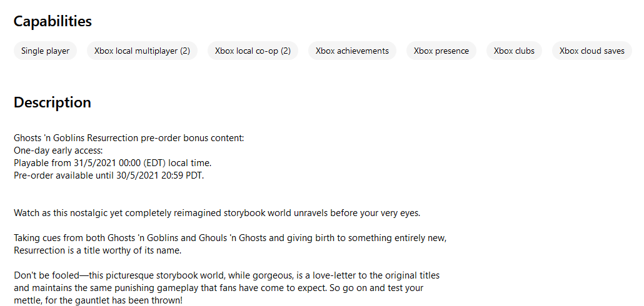The height and width of the screenshot is (306, 644).
Task: Click the Description section heading
Action: click(x=53, y=102)
